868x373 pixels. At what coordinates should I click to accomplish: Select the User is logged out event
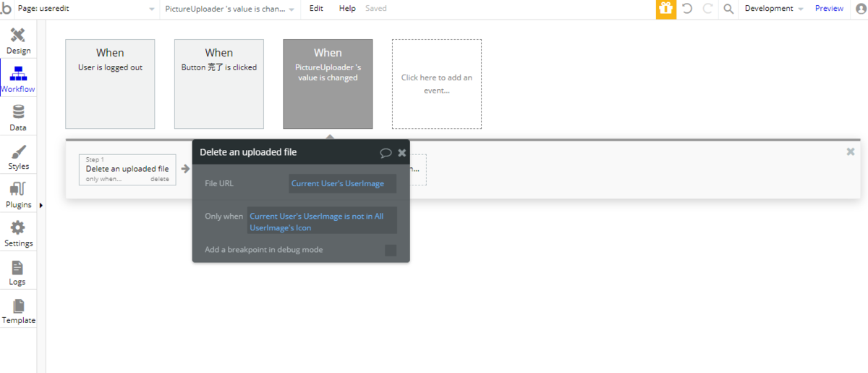point(110,84)
